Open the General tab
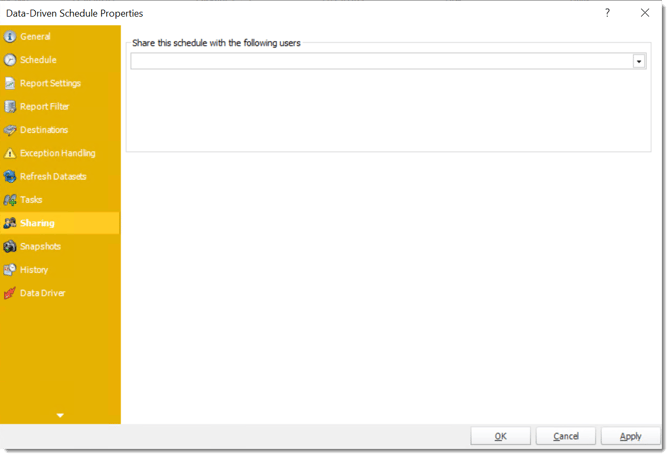 (x=35, y=37)
